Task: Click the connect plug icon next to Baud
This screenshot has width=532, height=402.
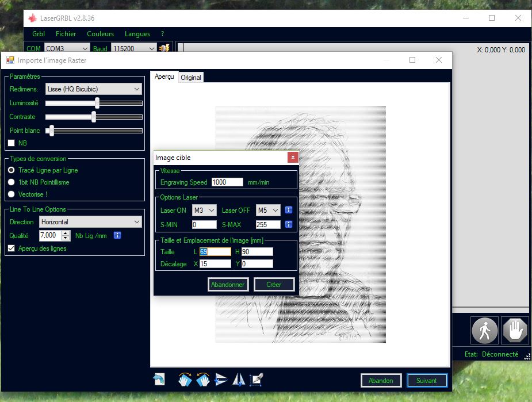Action: click(x=164, y=48)
